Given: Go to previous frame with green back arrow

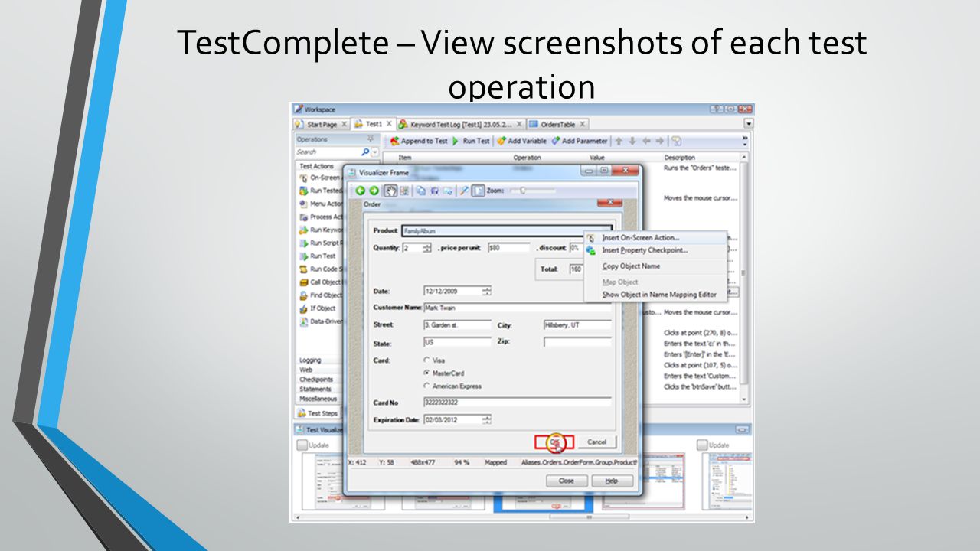Looking at the screenshot, I should click(361, 191).
